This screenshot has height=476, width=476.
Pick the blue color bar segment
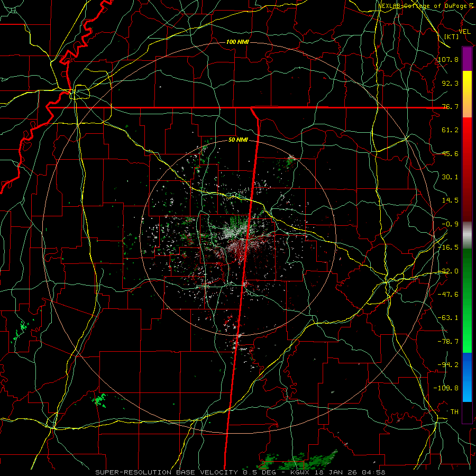coord(467,364)
